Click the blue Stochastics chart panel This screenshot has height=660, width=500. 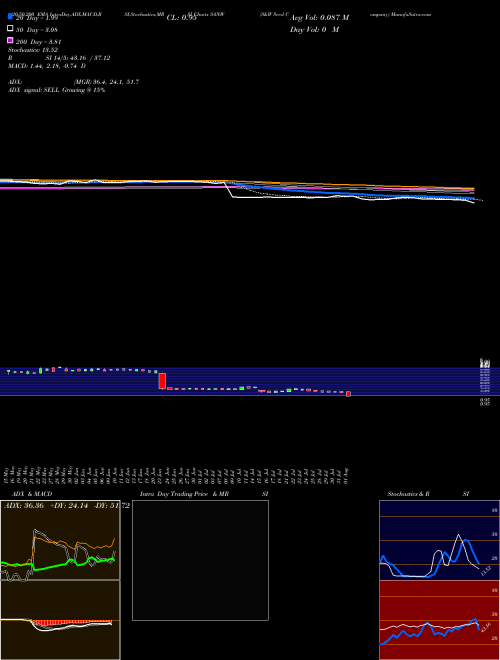pos(439,540)
